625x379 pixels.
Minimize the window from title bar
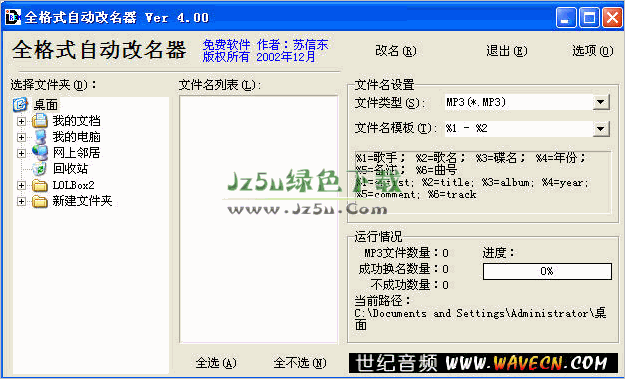coord(566,18)
